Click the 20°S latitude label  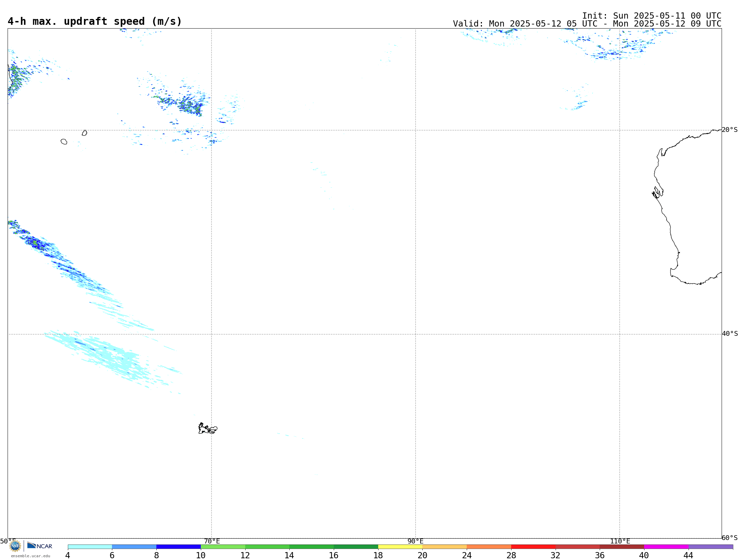(730, 130)
